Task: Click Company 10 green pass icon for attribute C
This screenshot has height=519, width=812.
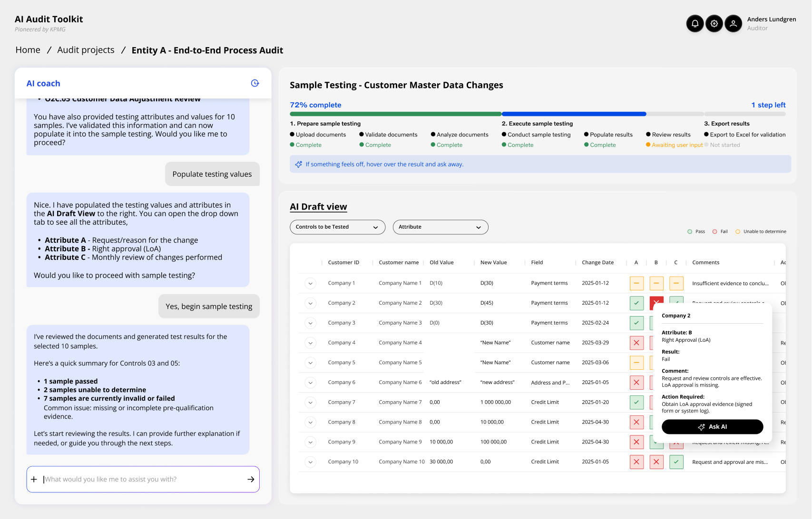Action: (x=676, y=462)
